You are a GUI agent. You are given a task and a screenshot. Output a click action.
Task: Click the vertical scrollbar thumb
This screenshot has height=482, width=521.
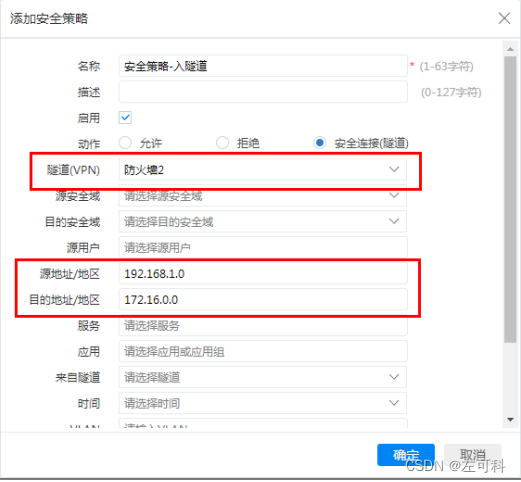click(x=510, y=199)
